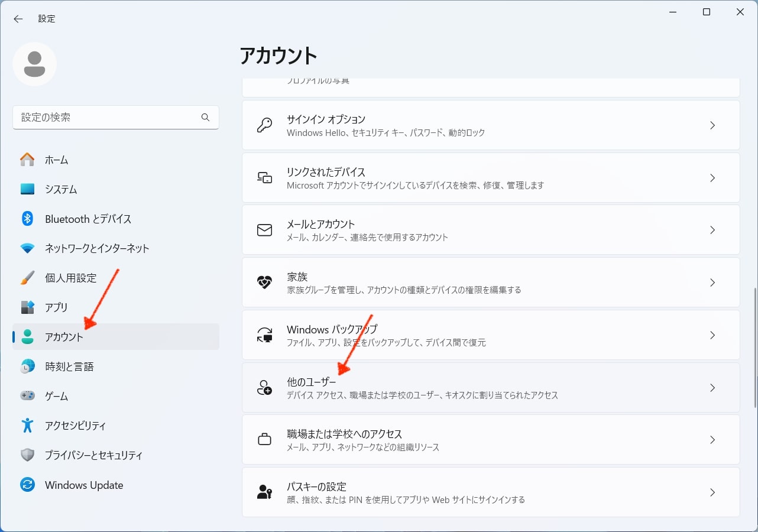Open リンクされたデバイス settings
The image size is (758, 532).
(x=491, y=177)
